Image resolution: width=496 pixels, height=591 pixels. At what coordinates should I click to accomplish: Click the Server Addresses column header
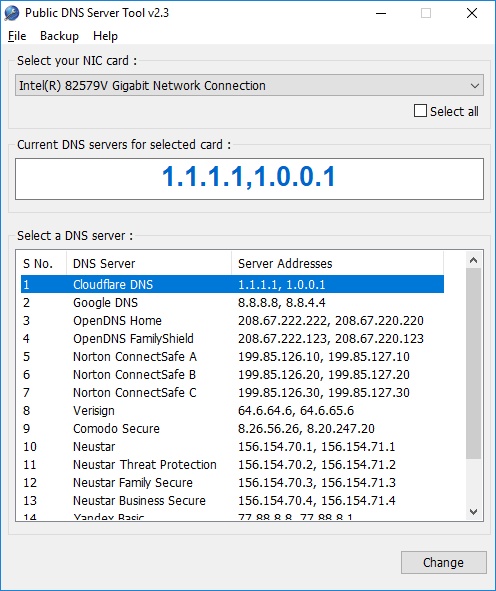pyautogui.click(x=337, y=263)
